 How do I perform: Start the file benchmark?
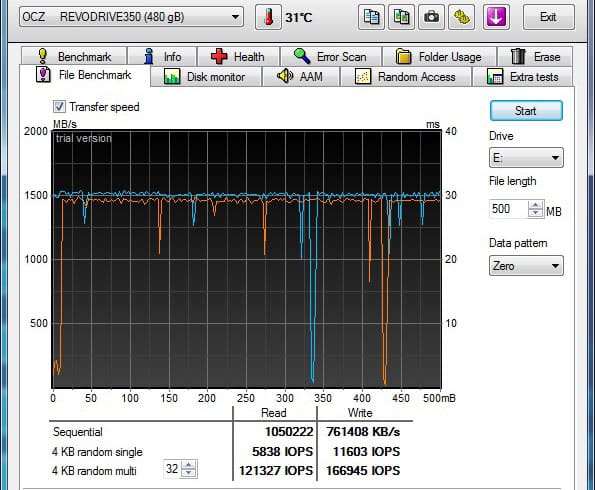pyautogui.click(x=526, y=111)
